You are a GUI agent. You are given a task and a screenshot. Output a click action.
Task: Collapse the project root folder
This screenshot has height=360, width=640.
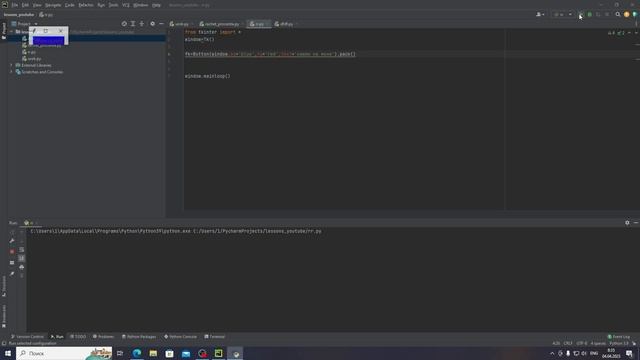click(11, 31)
